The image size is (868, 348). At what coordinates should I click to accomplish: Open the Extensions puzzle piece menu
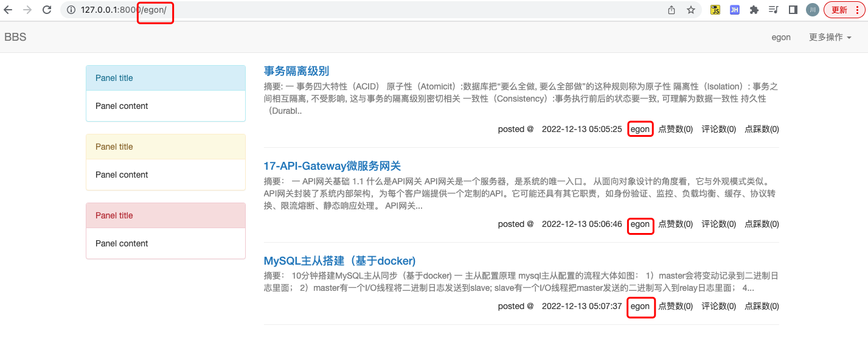(754, 10)
